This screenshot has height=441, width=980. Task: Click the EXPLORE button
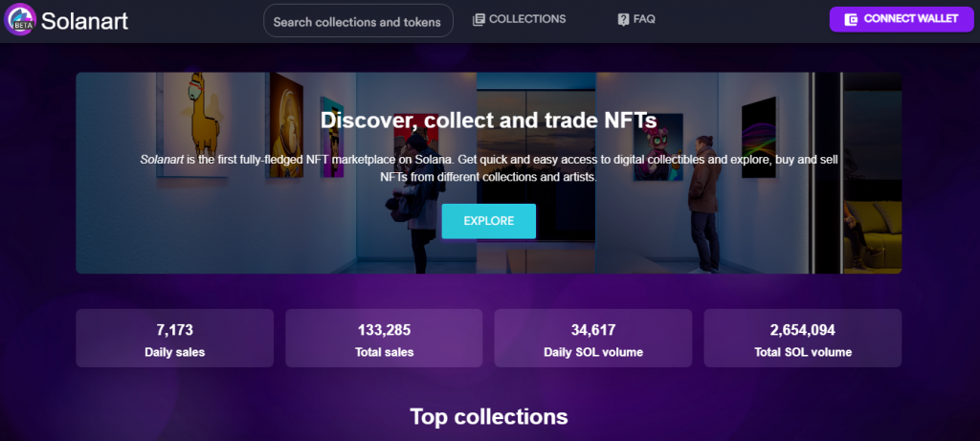click(x=489, y=221)
